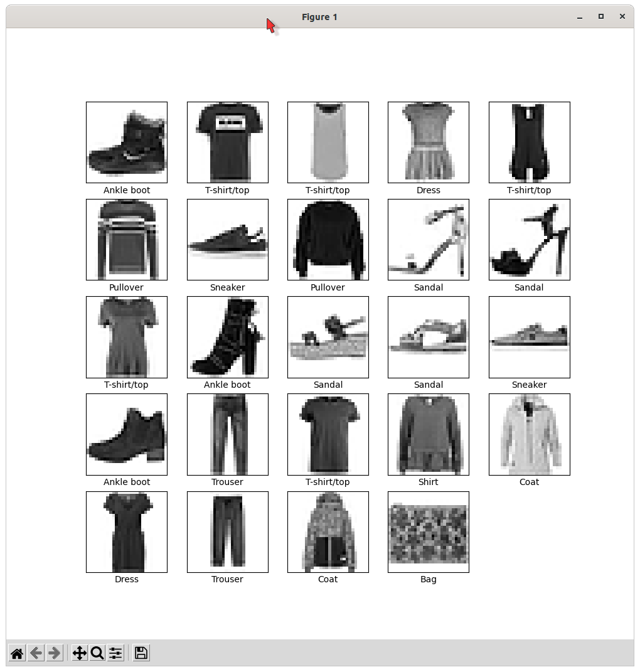
Task: Click the Trouser image in the fourth row
Action: click(227, 434)
